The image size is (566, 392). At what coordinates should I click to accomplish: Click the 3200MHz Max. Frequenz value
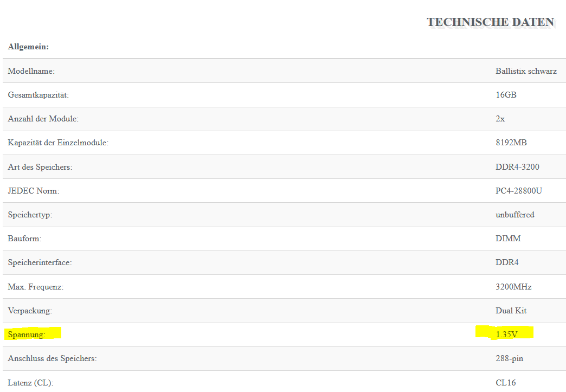(x=513, y=287)
